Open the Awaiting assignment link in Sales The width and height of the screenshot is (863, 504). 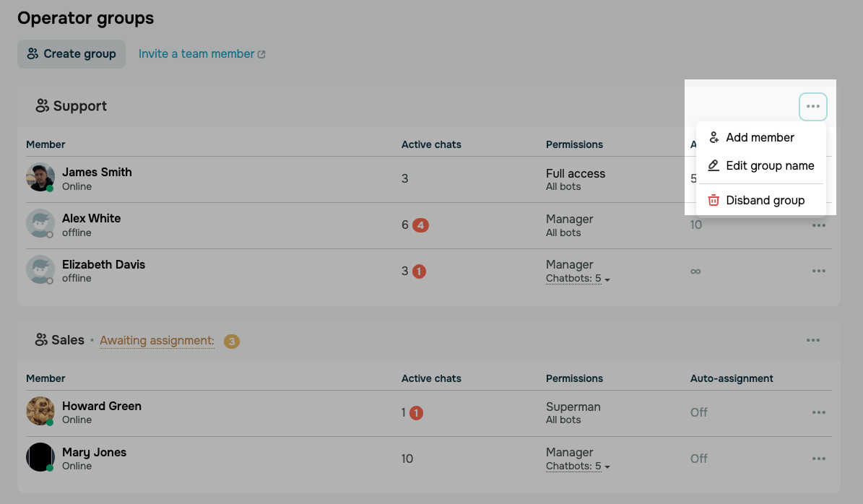tap(157, 341)
